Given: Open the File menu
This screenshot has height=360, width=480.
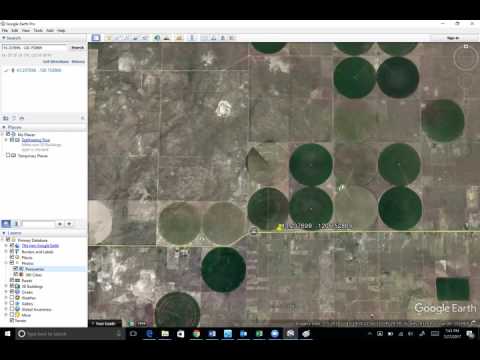Looking at the screenshot, I should pos(5,30).
